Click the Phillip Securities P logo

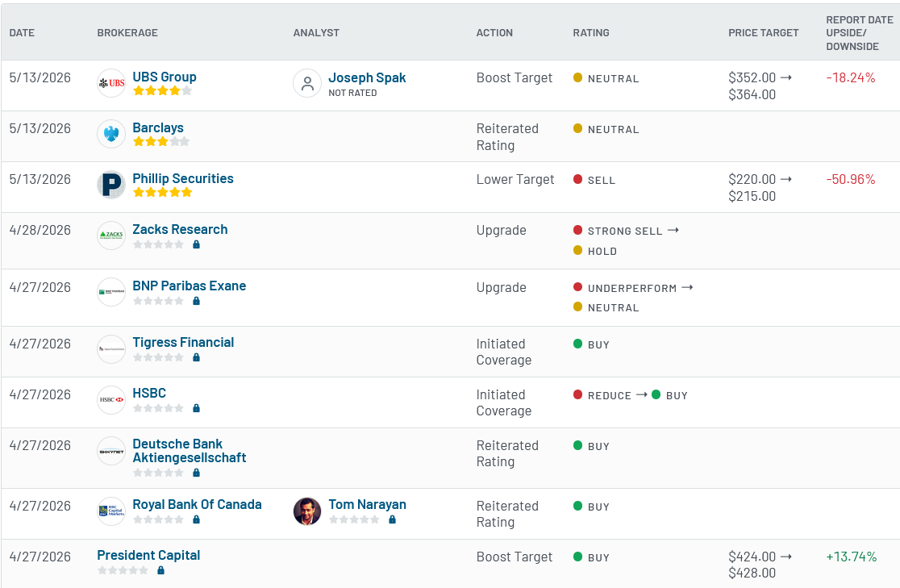(x=111, y=185)
